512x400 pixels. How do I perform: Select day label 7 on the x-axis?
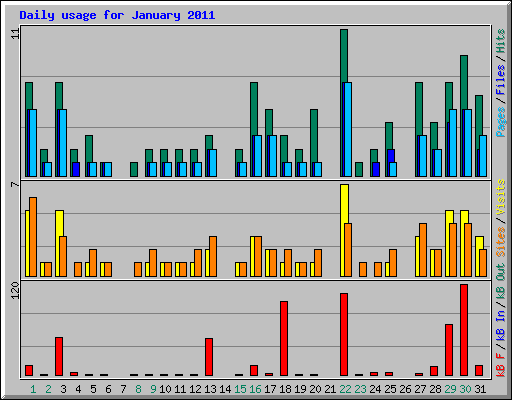pyautogui.click(x=123, y=389)
